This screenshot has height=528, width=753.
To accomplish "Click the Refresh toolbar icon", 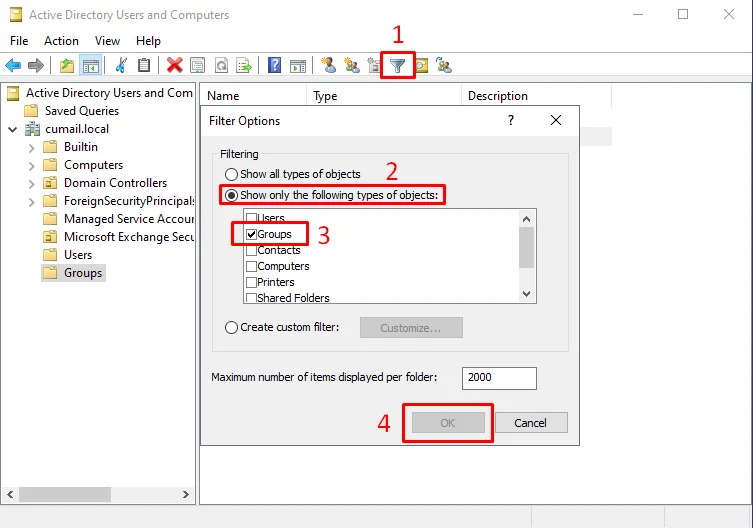I will click(x=221, y=65).
